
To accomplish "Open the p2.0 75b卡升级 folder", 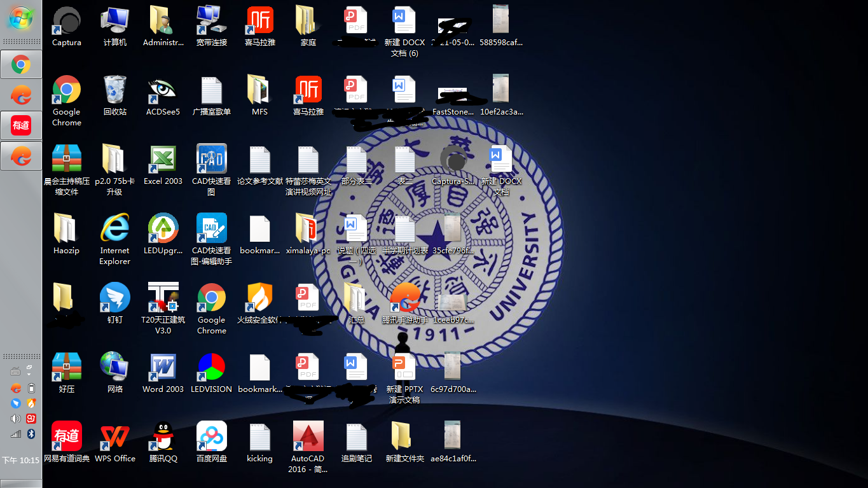I will [115, 170].
